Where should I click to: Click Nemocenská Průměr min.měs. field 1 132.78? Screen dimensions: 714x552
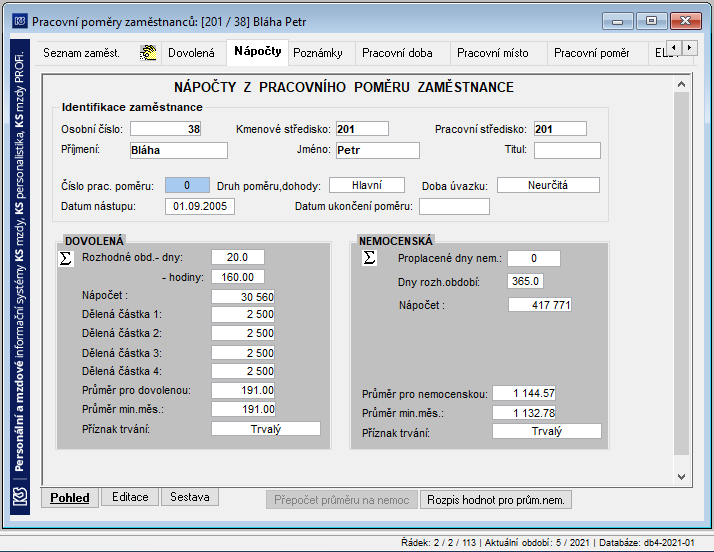[x=524, y=413]
